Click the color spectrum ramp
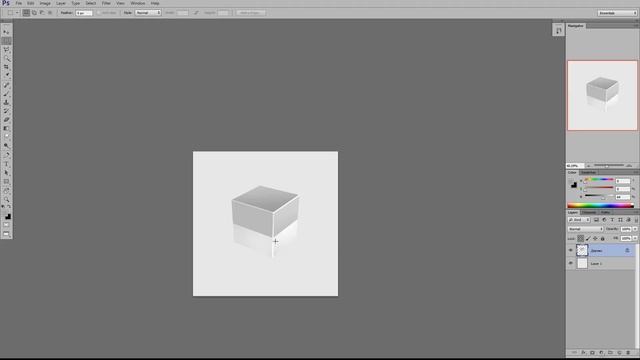This screenshot has height=360, width=640. [x=600, y=205]
